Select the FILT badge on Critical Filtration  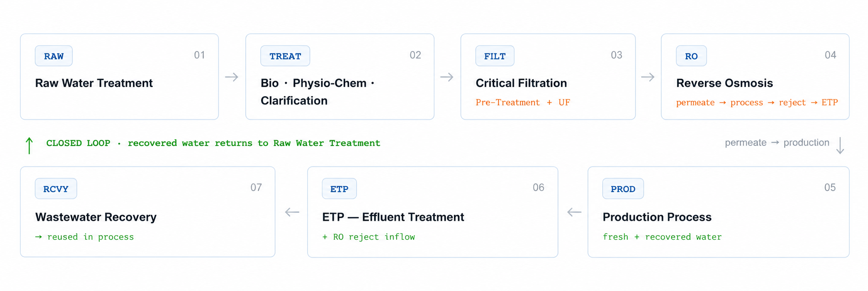click(495, 56)
